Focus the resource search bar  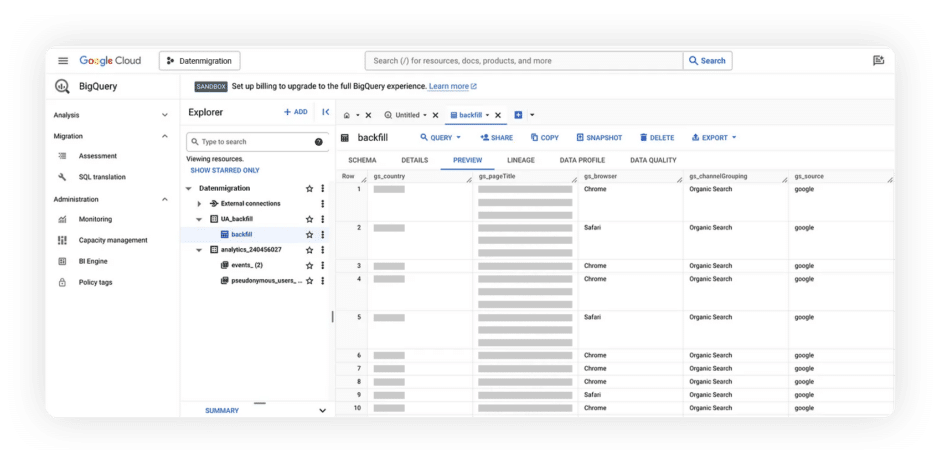click(x=524, y=61)
